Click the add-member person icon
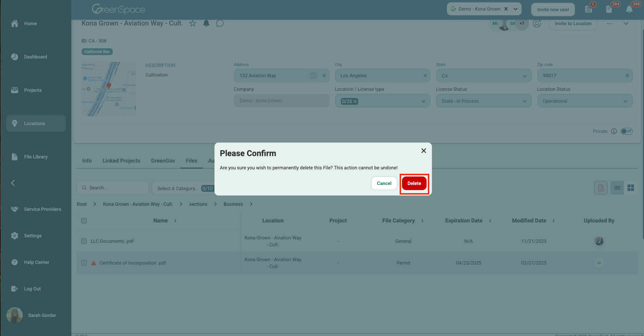The image size is (644, 336). coord(537,23)
